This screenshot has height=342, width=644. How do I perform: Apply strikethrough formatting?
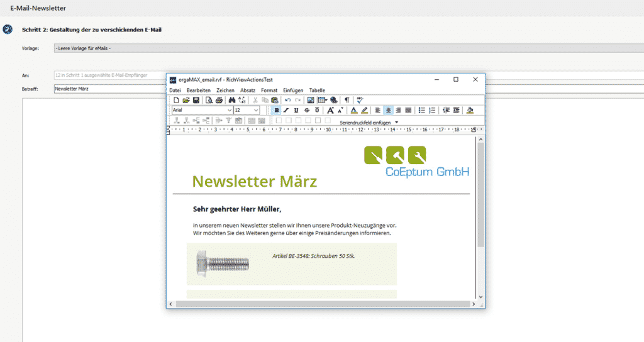pyautogui.click(x=307, y=111)
